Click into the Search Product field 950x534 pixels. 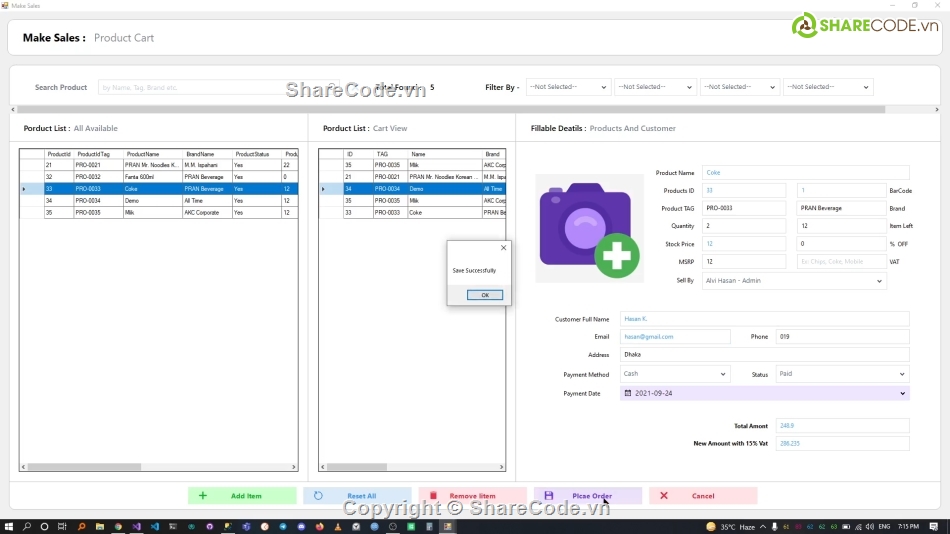pos(215,87)
